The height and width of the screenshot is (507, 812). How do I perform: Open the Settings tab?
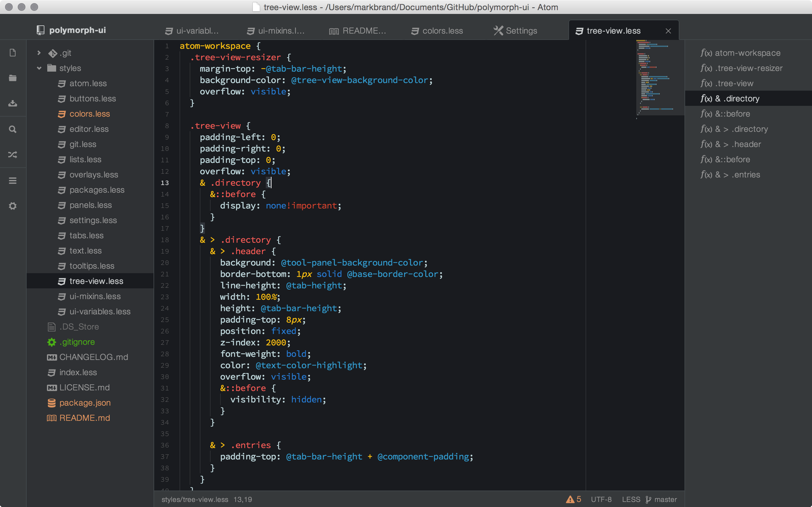521,31
